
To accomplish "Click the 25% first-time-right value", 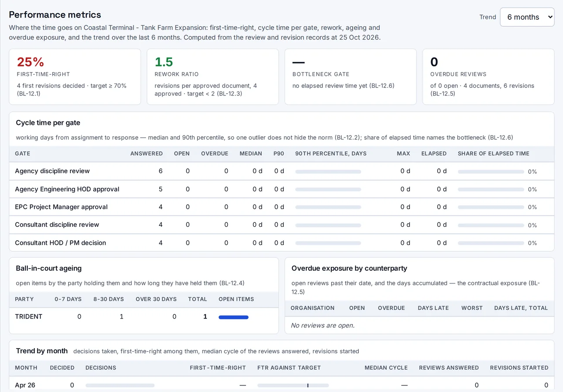I will [x=30, y=62].
